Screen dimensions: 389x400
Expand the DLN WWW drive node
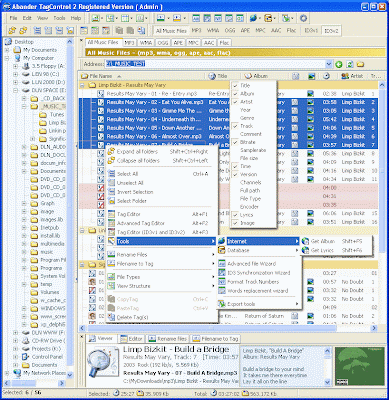[15, 333]
